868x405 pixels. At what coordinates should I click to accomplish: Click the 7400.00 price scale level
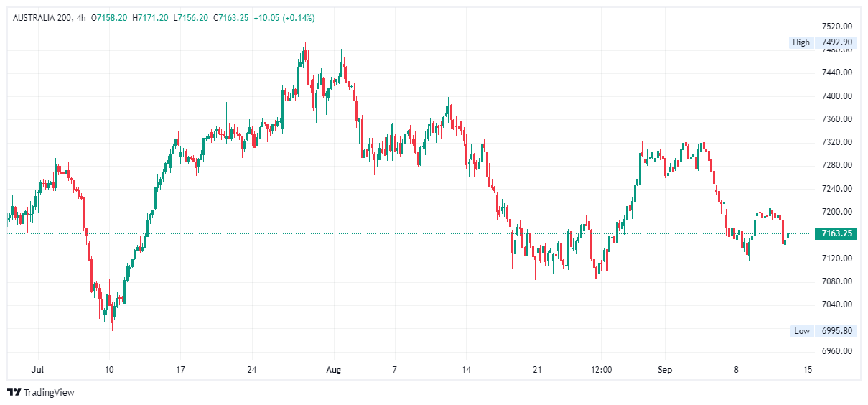837,96
